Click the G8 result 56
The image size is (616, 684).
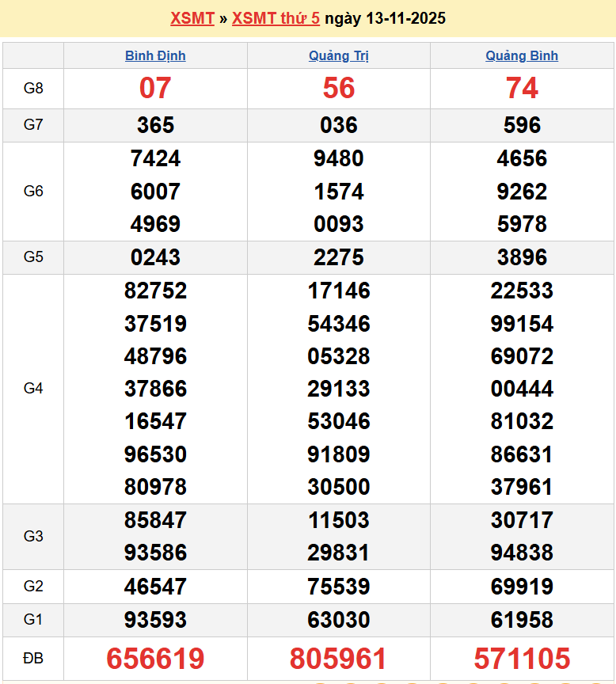tap(339, 89)
